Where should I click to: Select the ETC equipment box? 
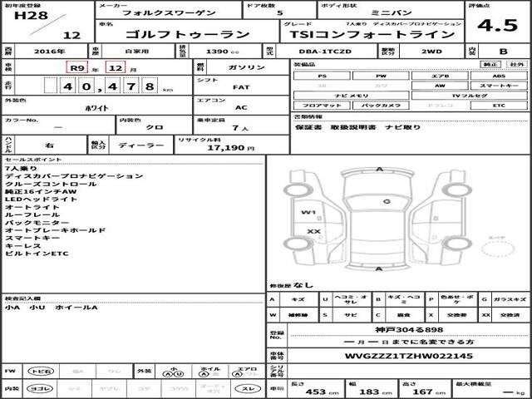click(x=499, y=106)
